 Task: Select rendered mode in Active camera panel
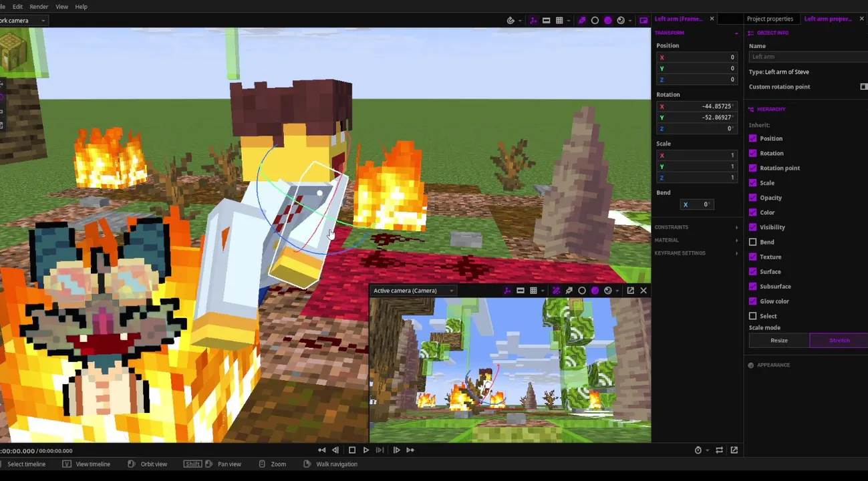tap(608, 291)
